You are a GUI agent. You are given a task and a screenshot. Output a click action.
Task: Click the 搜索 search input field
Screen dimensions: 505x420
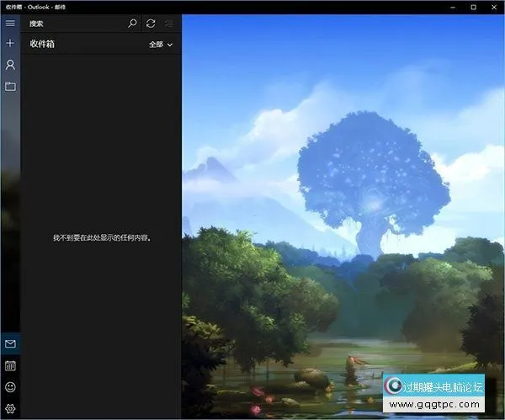click(x=76, y=24)
